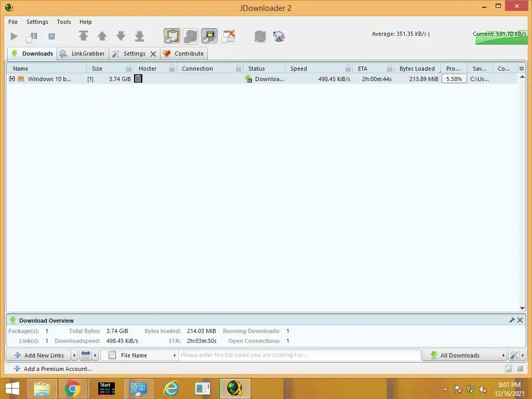The image size is (532, 399).
Task: Toggle the lock on Size column
Action: coord(129,69)
